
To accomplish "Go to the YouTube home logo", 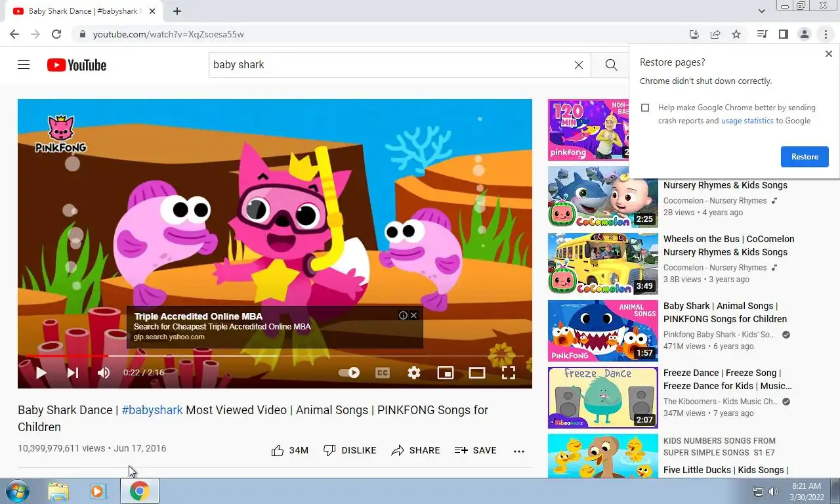I will coord(77,65).
